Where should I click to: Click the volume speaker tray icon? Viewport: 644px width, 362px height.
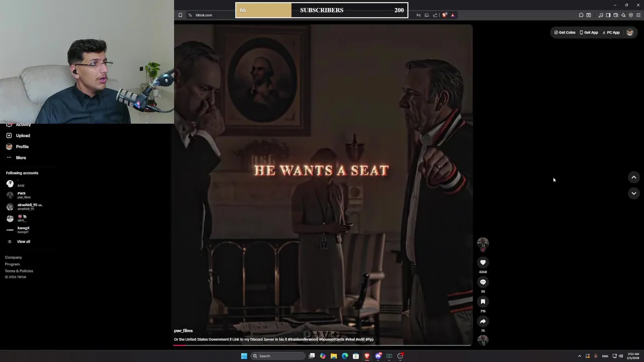(621, 356)
